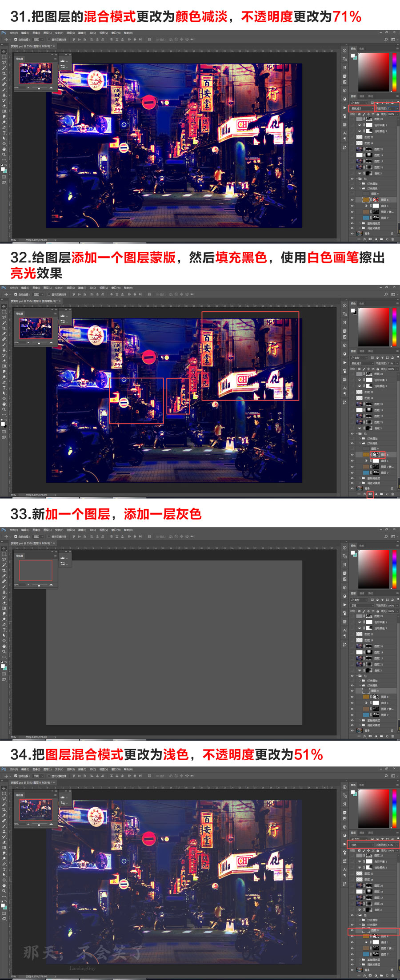Open 滤镜(T) menu in step 31 screenshot
Viewport: 400px width, 980px height.
[x=82, y=33]
